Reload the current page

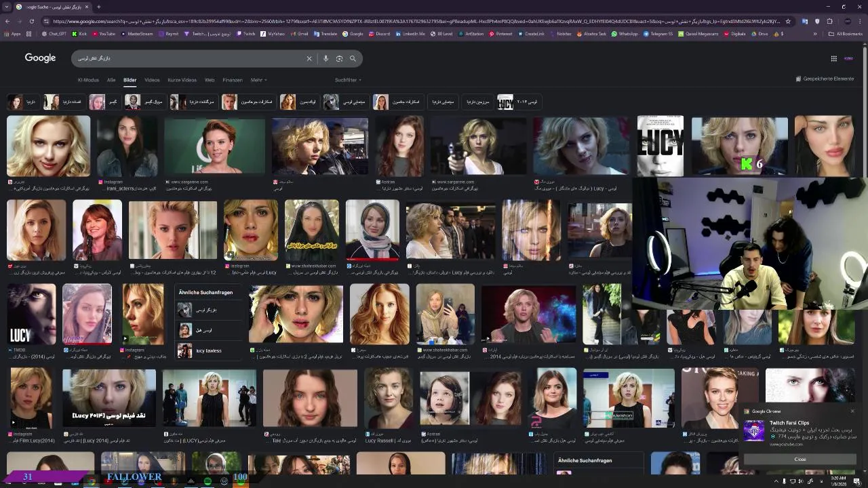31,21
